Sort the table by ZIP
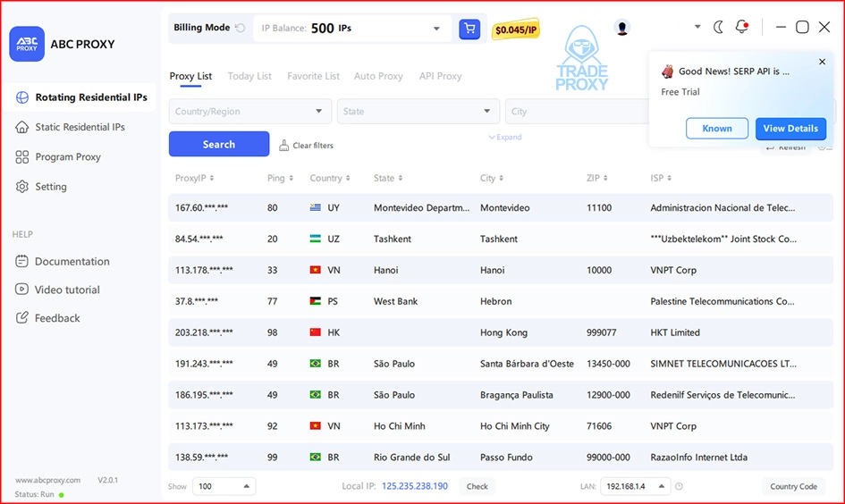This screenshot has width=845, height=504. point(596,178)
